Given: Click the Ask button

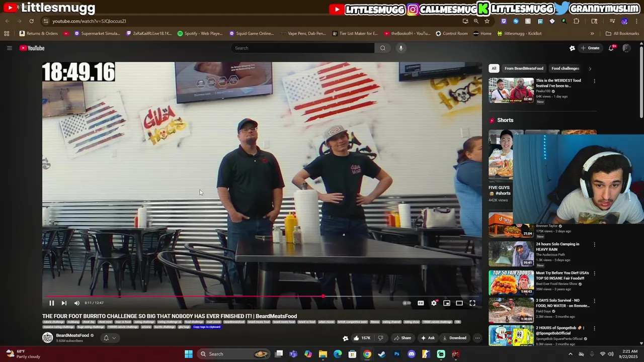Looking at the screenshot, I should (428, 338).
